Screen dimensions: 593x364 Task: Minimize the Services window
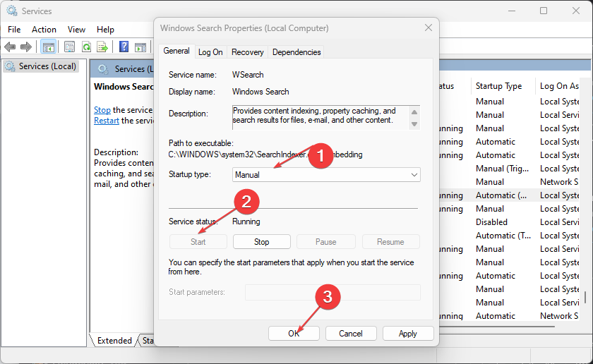pos(512,11)
